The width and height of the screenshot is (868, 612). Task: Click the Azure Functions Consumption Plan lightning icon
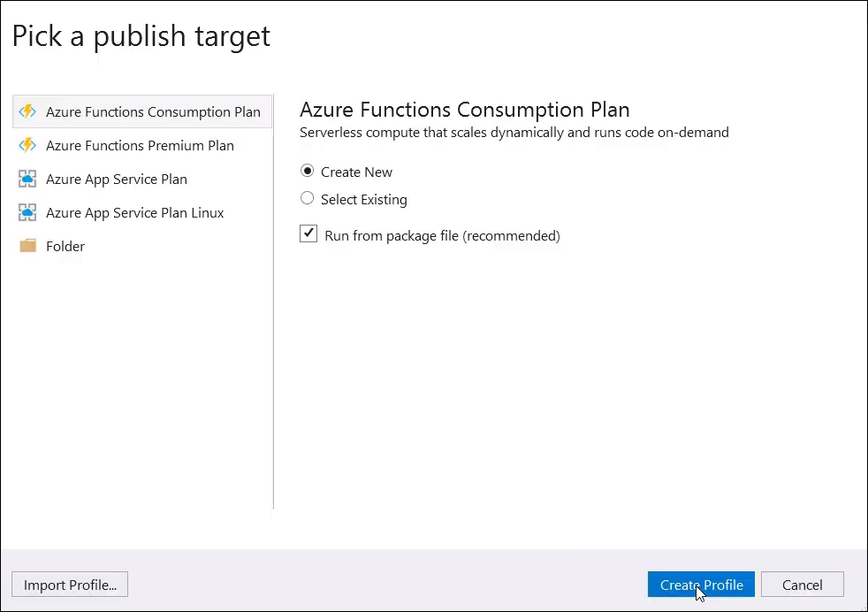point(27,111)
